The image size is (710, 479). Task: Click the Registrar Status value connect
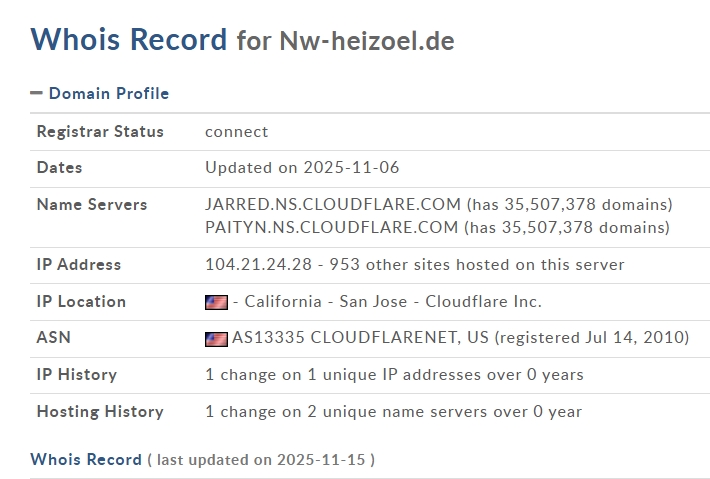(237, 132)
